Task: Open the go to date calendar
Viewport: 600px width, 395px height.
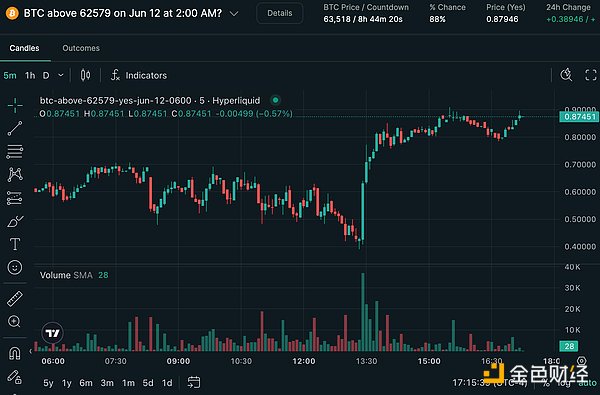Action: tap(194, 382)
